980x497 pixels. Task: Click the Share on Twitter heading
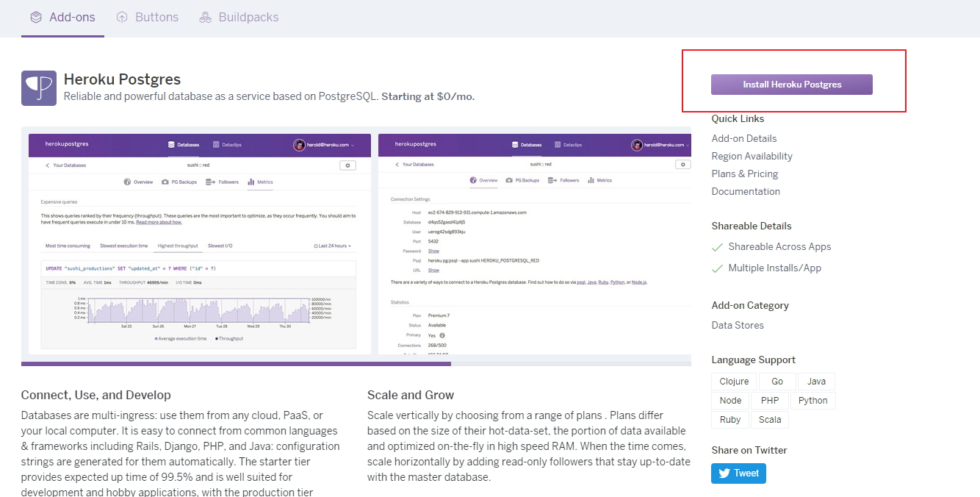click(x=749, y=450)
